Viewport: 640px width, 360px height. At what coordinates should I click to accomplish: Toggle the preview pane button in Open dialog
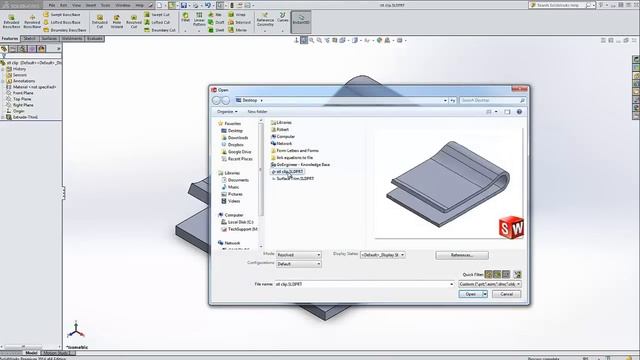coord(507,112)
